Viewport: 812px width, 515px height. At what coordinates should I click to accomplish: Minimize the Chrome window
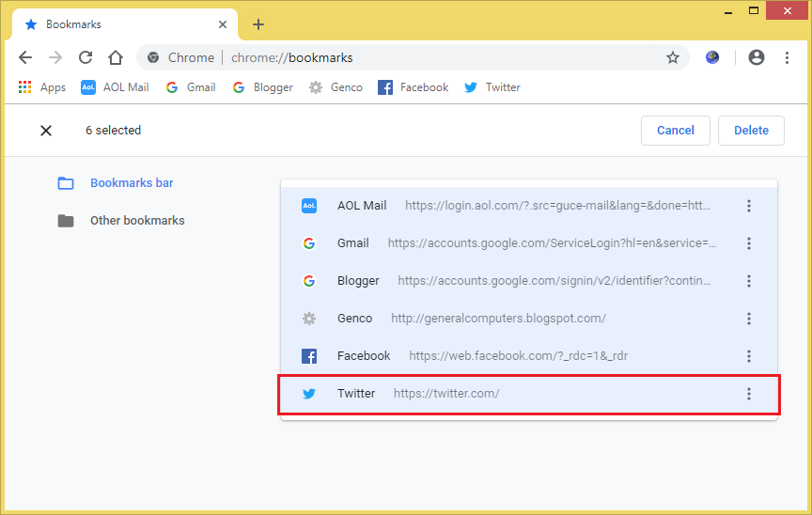pyautogui.click(x=728, y=11)
